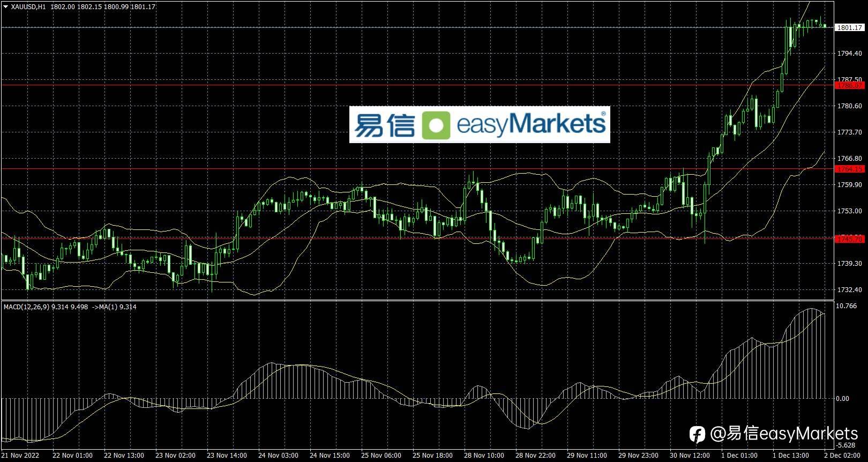Click the 22 Nov 13:00 time label
The height and width of the screenshot is (462, 868).
point(124,456)
